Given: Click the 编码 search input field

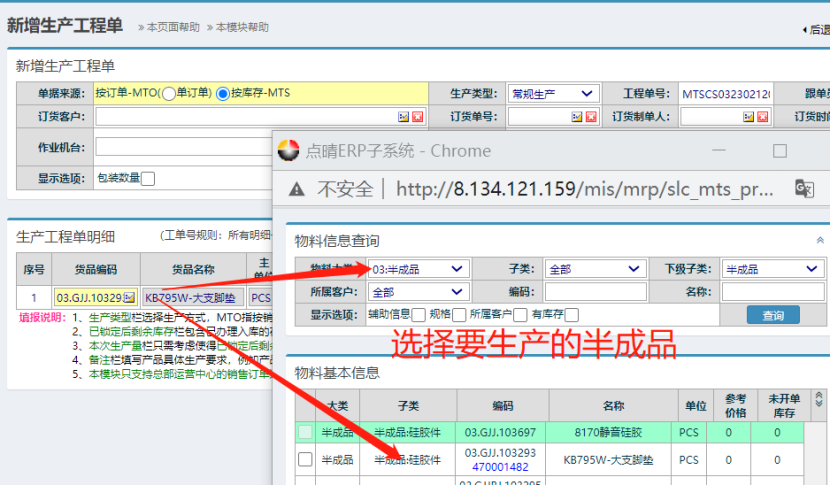Looking at the screenshot, I should pos(596,292).
